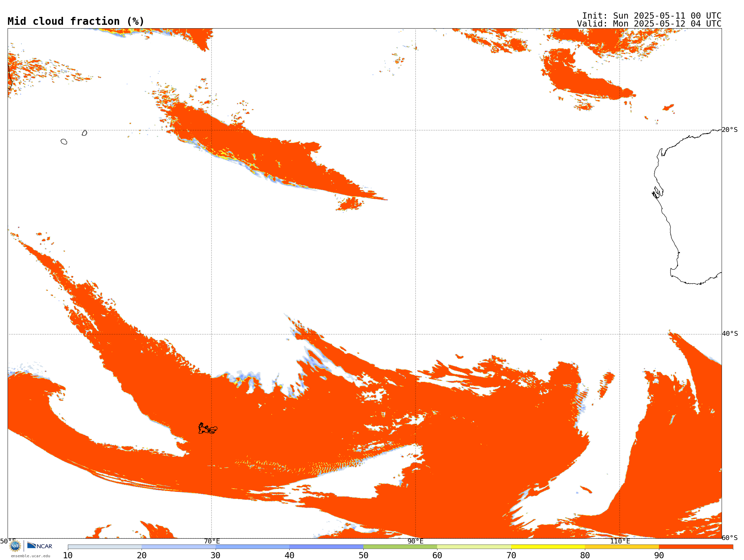Click the colorbar tick label 70
744x560 pixels.
[x=511, y=555]
